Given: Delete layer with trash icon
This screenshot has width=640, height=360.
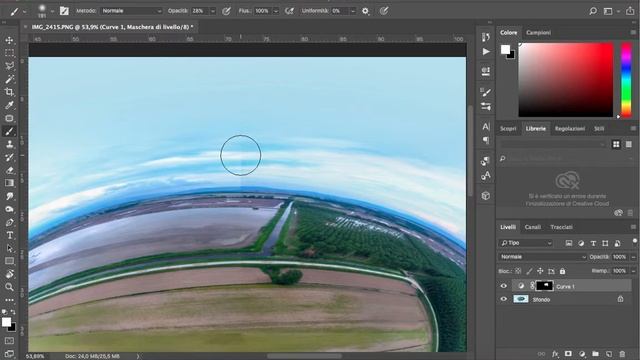Looking at the screenshot, I should (622, 354).
